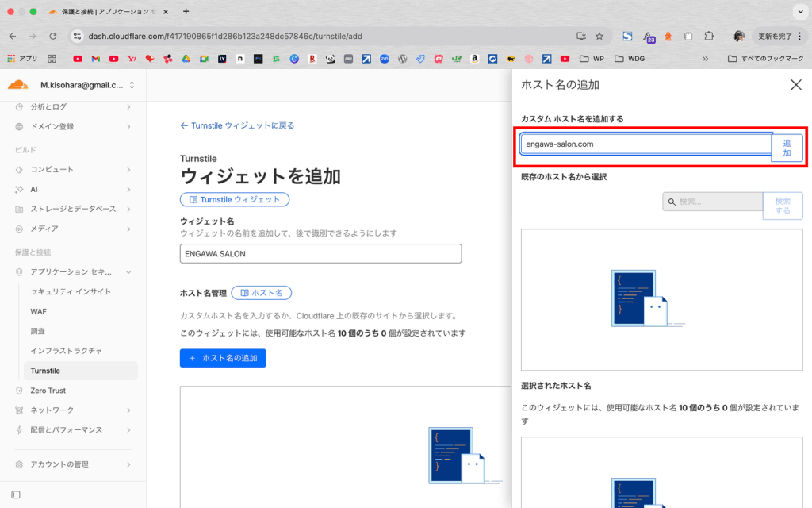This screenshot has height=508, width=812.
Task: Open the Chrome extensions puzzle icon
Action: (x=709, y=36)
